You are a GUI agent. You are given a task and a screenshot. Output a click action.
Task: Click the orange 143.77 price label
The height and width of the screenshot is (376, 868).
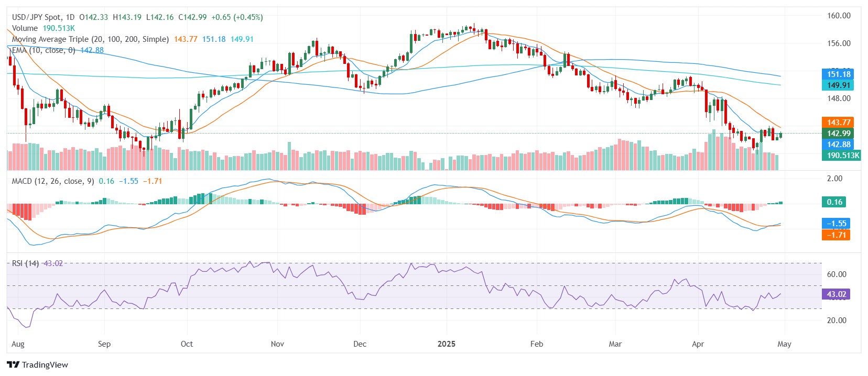(x=838, y=123)
